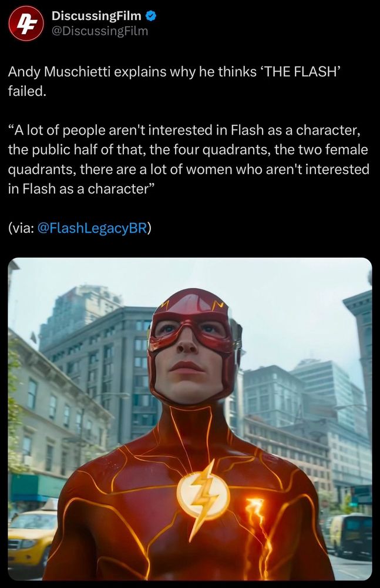Click the @DiscussingFilm handle
Viewport: 380px width, 588px height.
tap(100, 31)
